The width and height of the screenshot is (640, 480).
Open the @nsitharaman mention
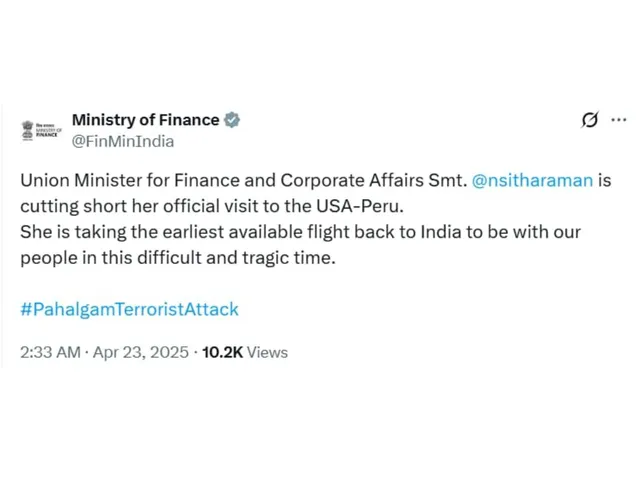click(x=533, y=181)
